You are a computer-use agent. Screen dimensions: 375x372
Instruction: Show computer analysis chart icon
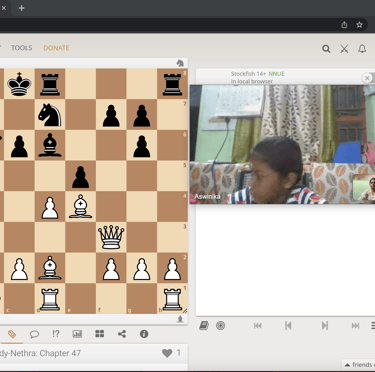(x=77, y=334)
